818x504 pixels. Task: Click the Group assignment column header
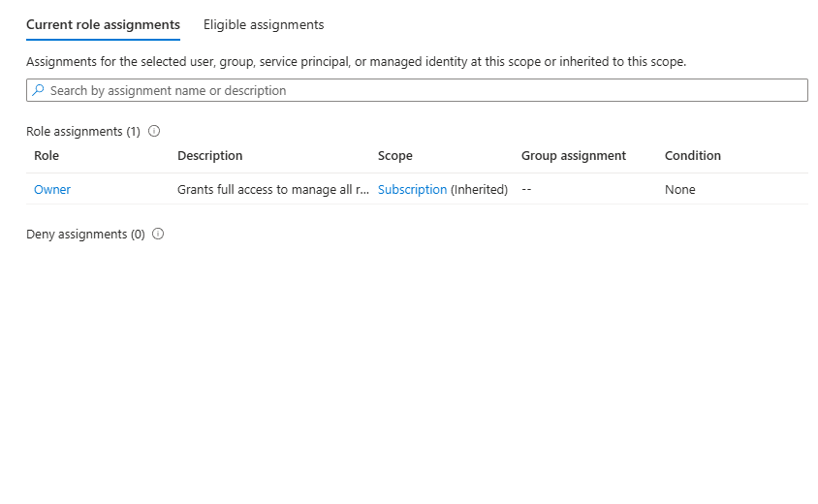point(574,155)
